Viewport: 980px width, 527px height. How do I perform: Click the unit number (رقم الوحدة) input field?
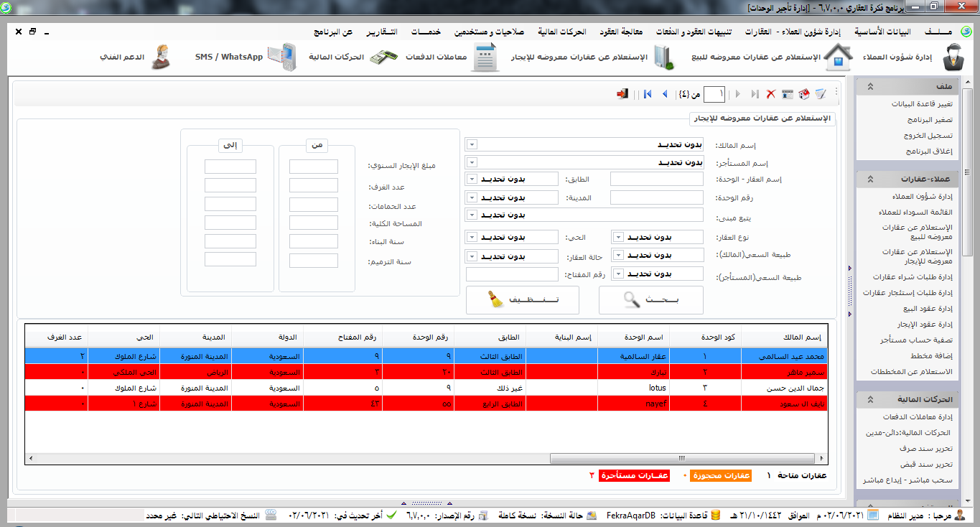coord(656,197)
